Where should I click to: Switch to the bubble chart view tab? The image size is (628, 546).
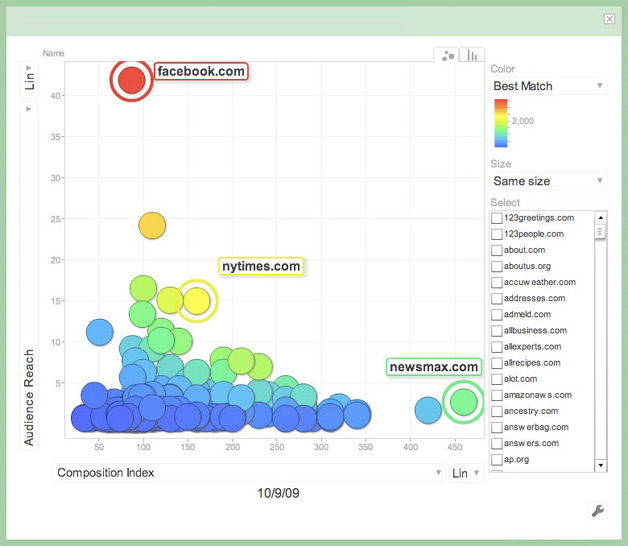coord(447,55)
